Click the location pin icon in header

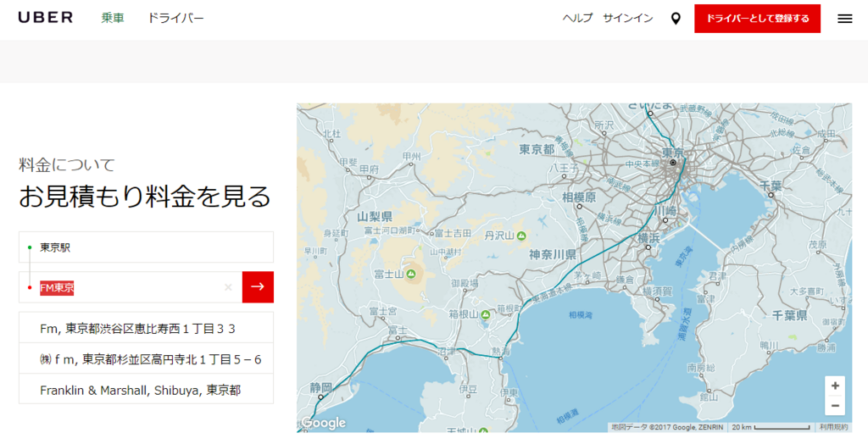pyautogui.click(x=676, y=19)
